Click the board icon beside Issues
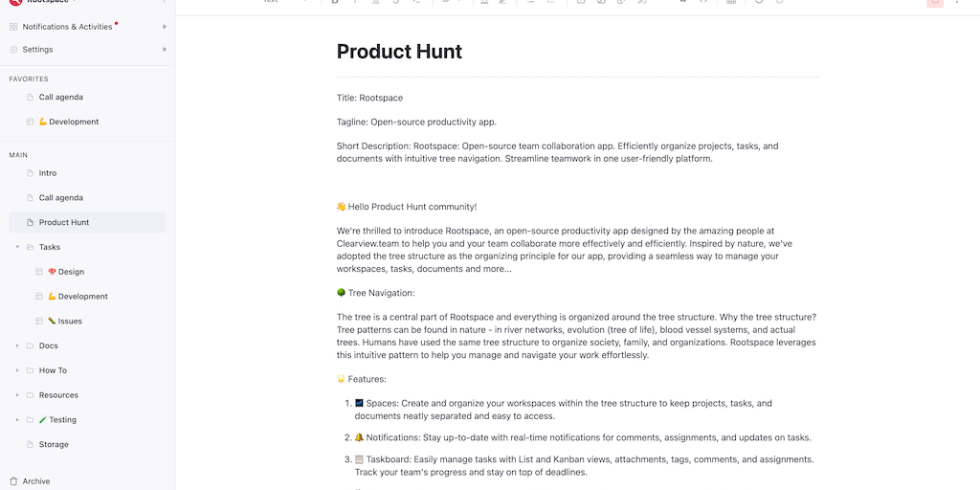 [x=39, y=322]
